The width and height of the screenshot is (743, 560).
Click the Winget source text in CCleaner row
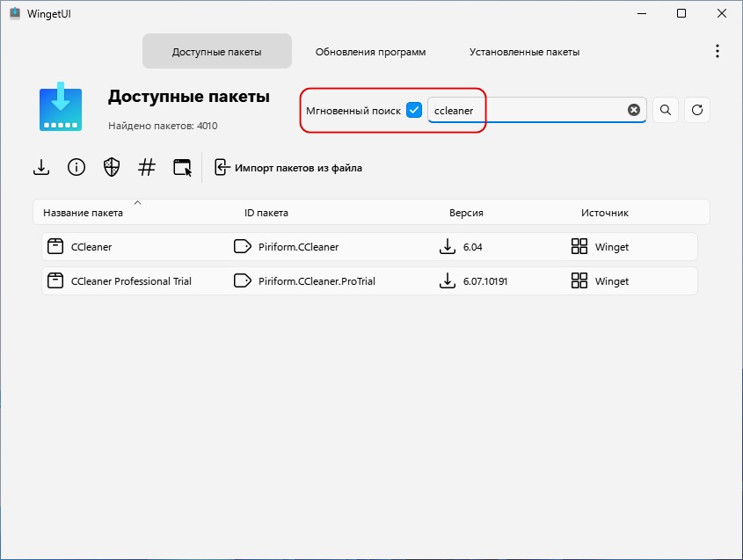coord(612,247)
